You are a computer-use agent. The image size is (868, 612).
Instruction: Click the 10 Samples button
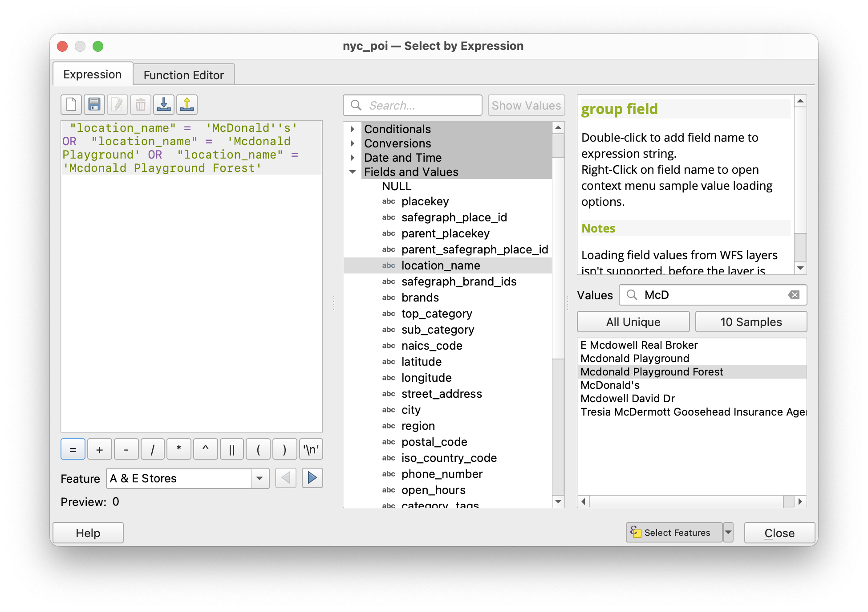(751, 322)
